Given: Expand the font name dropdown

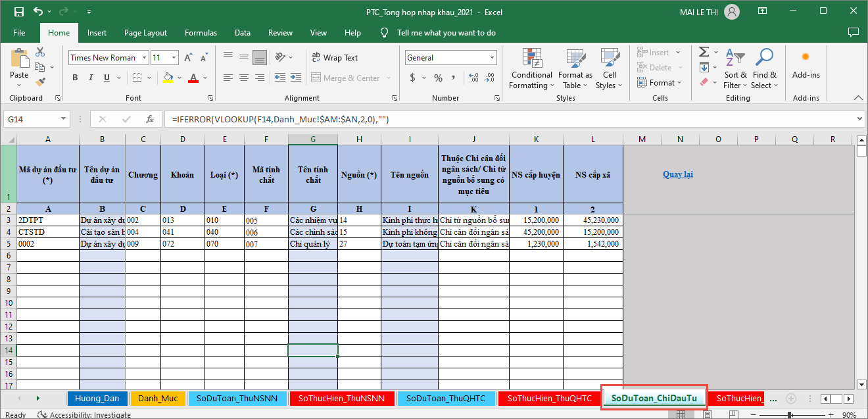Looking at the screenshot, I should (x=143, y=58).
